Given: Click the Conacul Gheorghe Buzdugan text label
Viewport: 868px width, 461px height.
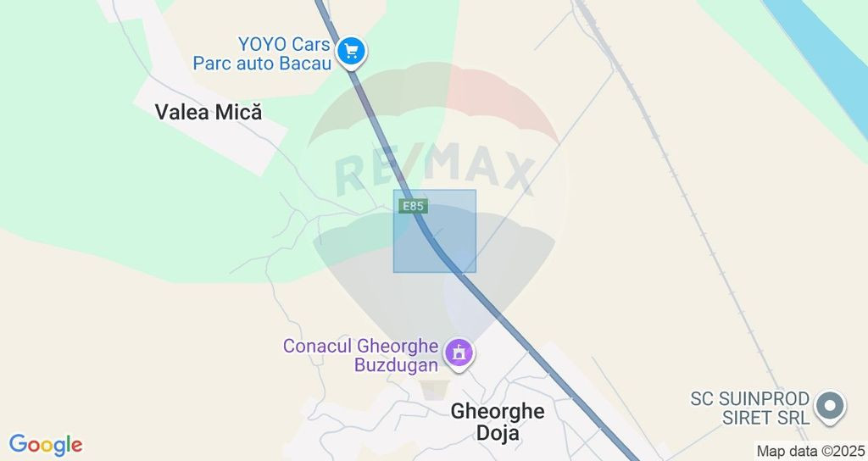Looking at the screenshot, I should tap(361, 355).
